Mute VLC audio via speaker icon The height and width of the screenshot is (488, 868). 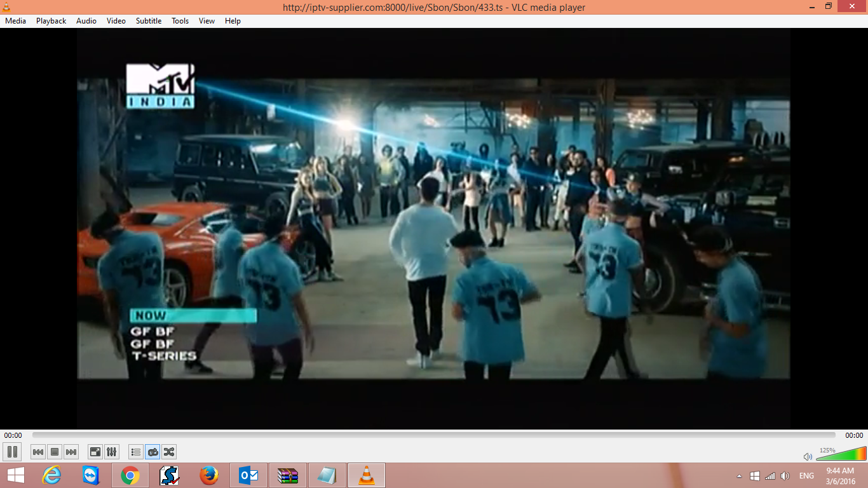click(808, 456)
